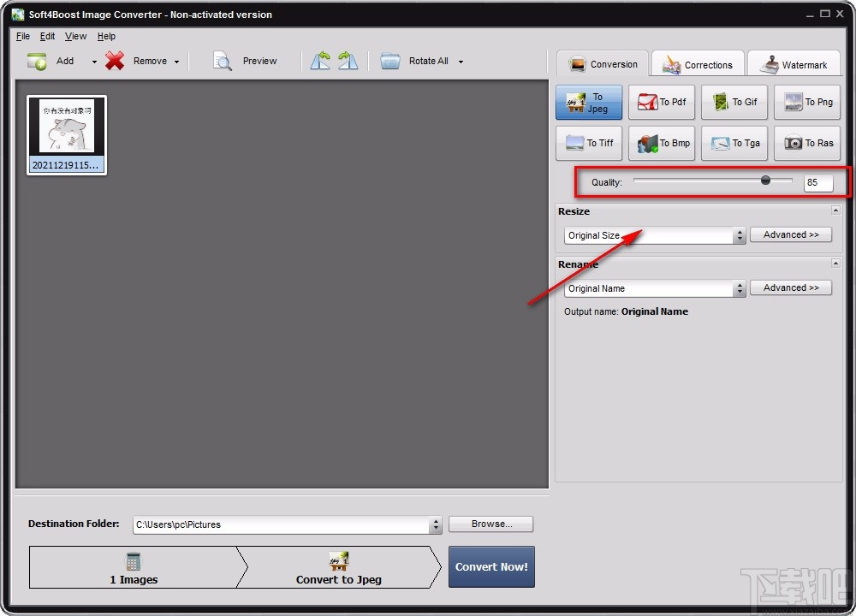Image resolution: width=856 pixels, height=616 pixels.
Task: Switch to the Corrections tab
Action: (698, 64)
